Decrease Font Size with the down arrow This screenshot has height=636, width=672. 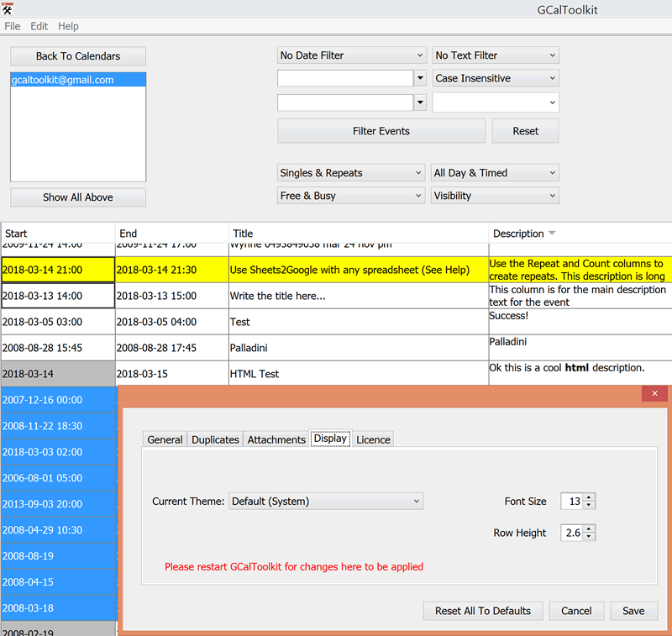click(589, 505)
